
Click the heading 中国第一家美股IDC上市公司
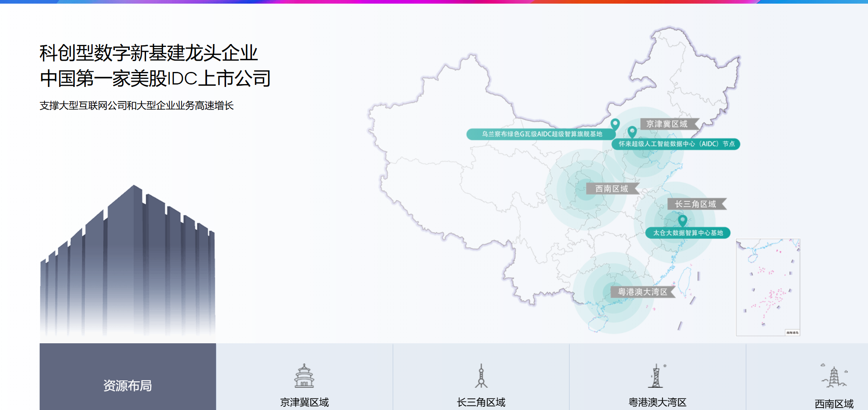155,78
